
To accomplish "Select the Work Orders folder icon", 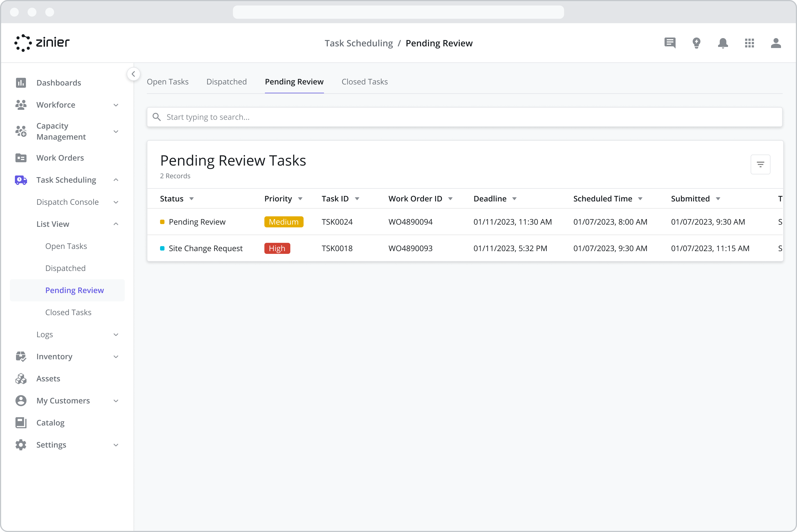I will pyautogui.click(x=21, y=158).
